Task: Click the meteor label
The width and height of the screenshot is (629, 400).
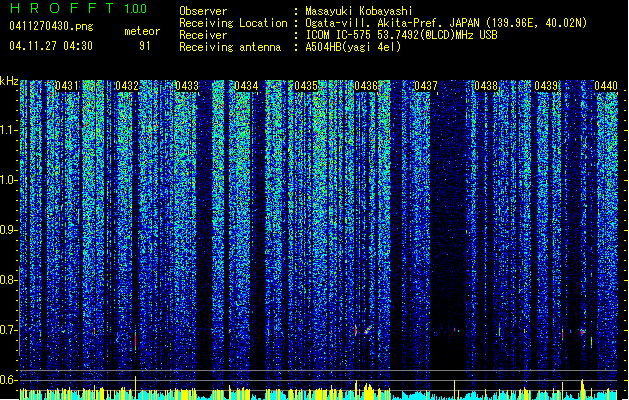Action: point(142,31)
